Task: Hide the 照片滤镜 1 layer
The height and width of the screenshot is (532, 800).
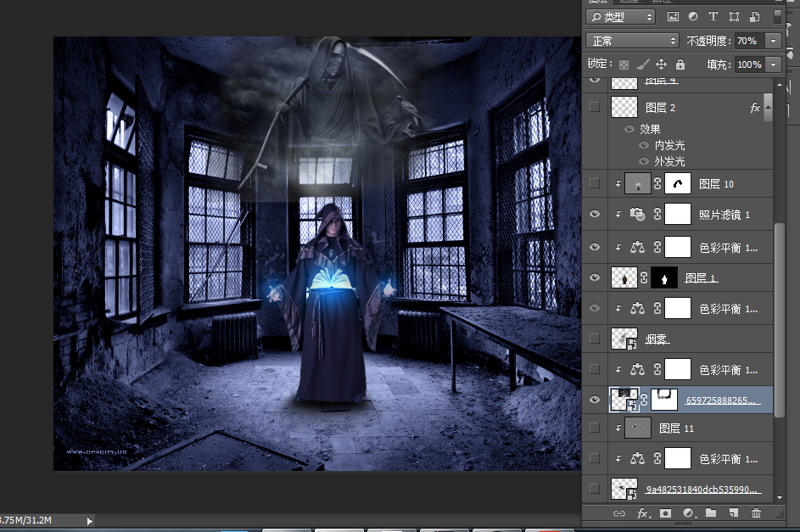Action: (x=594, y=216)
